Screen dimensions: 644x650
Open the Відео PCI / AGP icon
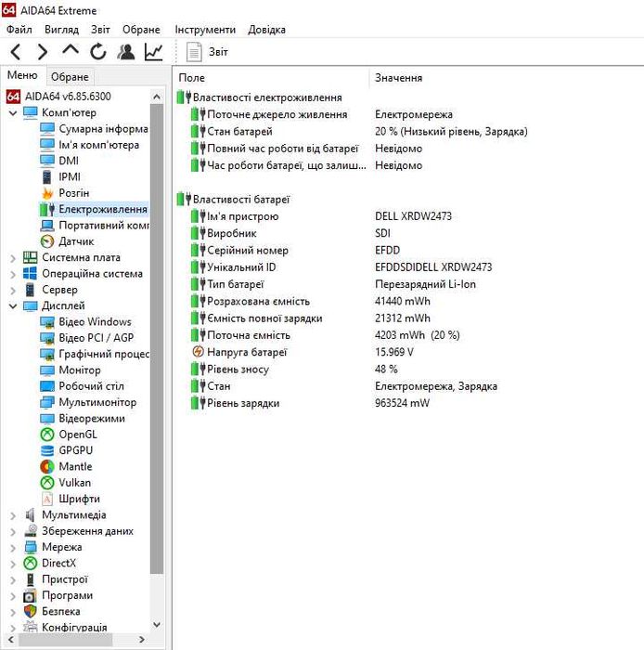tap(47, 338)
